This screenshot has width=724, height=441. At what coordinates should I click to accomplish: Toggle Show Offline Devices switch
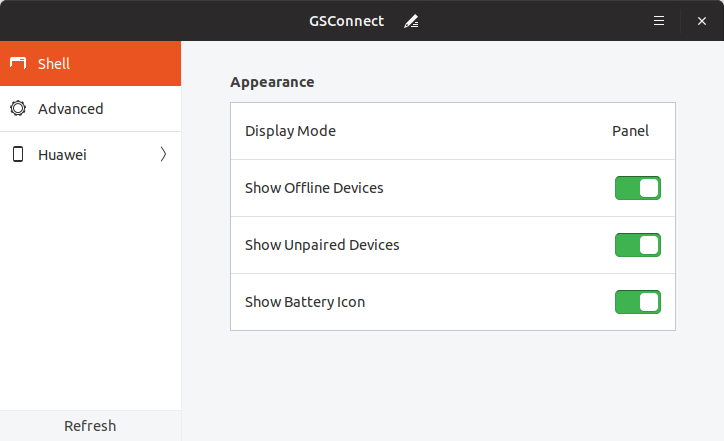coord(638,188)
